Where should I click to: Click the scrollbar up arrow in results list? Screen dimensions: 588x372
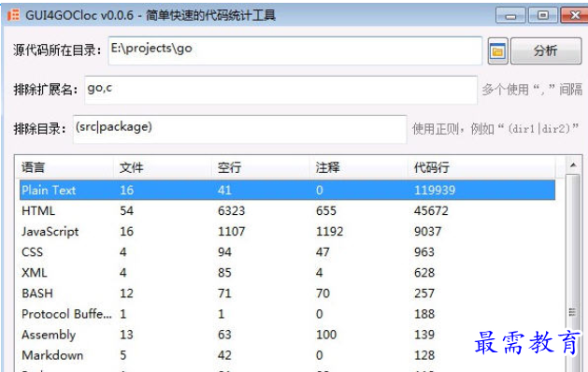click(573, 165)
